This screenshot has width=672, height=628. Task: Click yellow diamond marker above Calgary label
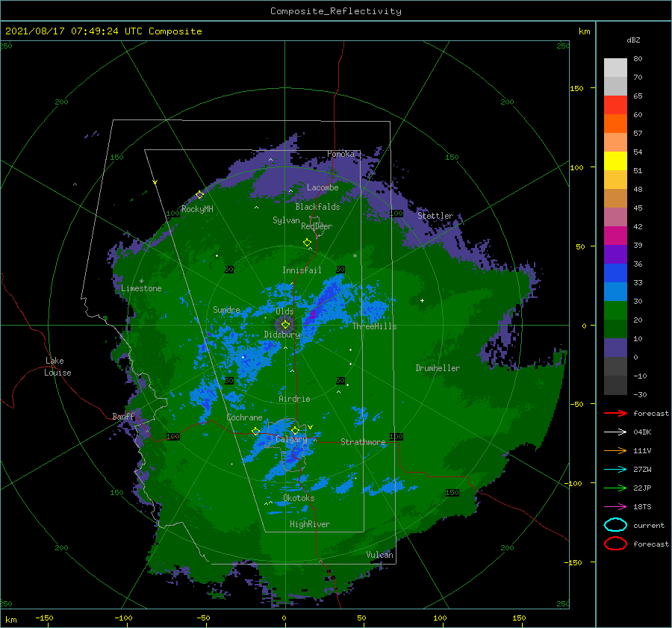(295, 430)
